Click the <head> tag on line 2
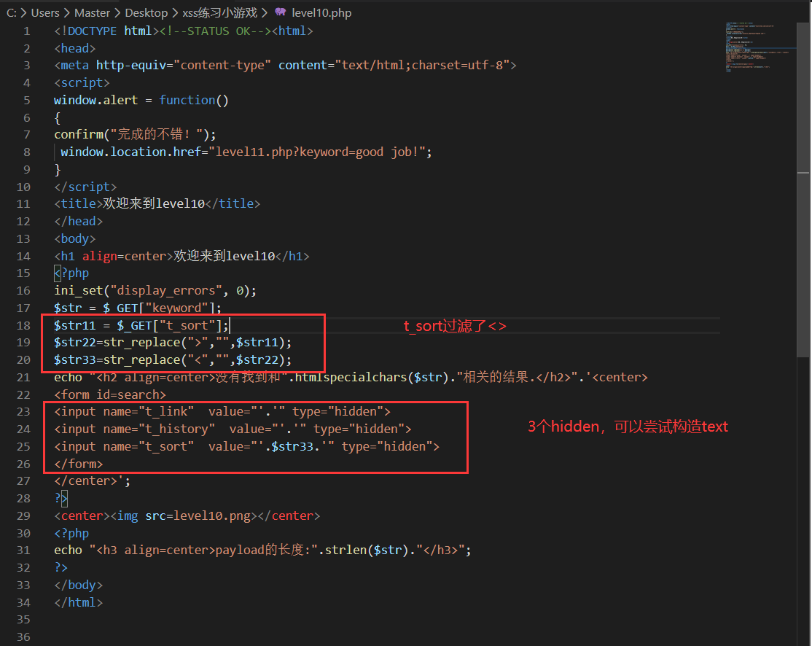The image size is (812, 646). [x=75, y=48]
